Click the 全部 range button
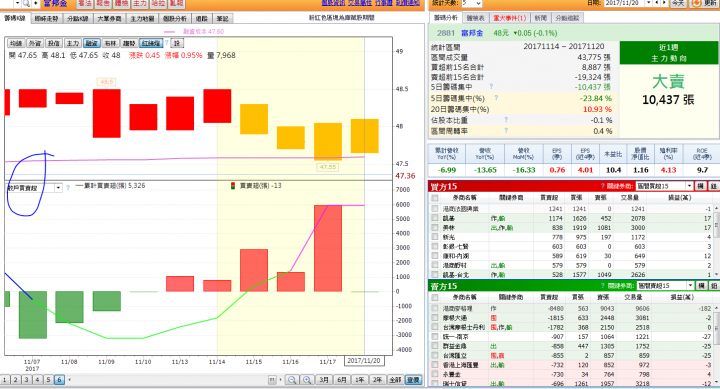720x389 pixels. [395, 380]
